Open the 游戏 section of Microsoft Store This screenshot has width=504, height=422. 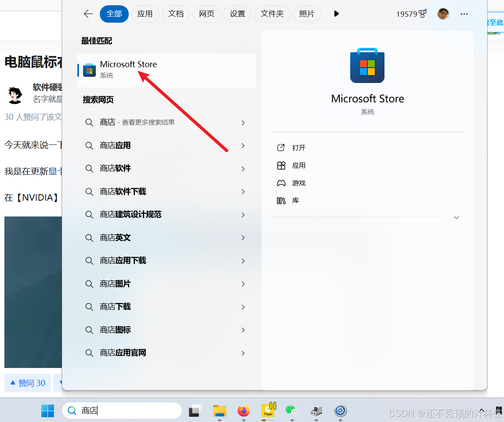point(299,183)
